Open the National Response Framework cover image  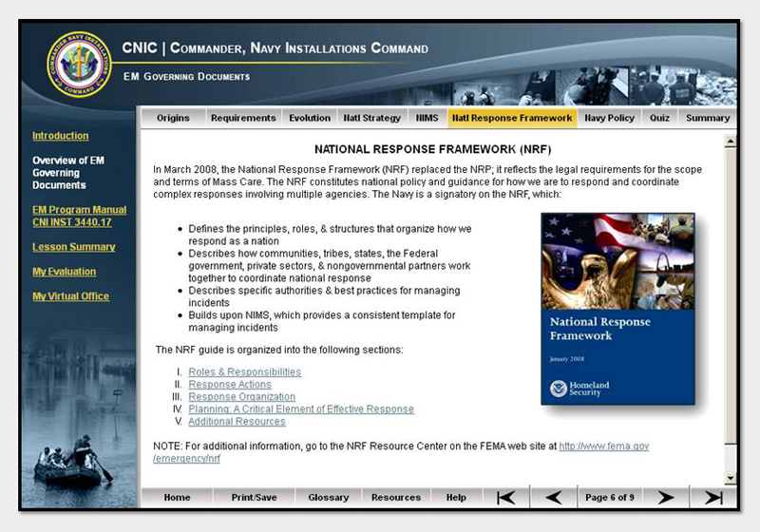[x=617, y=309]
